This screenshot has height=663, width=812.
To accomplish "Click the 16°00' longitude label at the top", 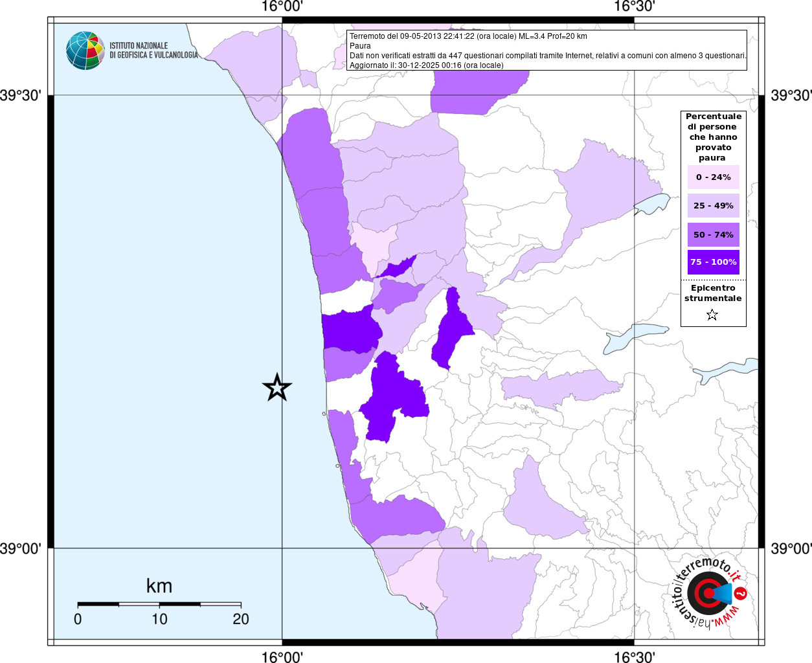I will pos(282,6).
